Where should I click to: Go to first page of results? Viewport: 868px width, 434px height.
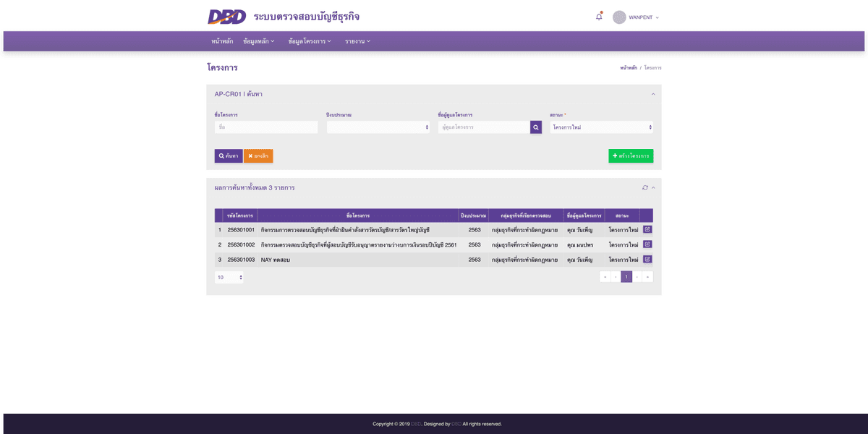point(605,277)
